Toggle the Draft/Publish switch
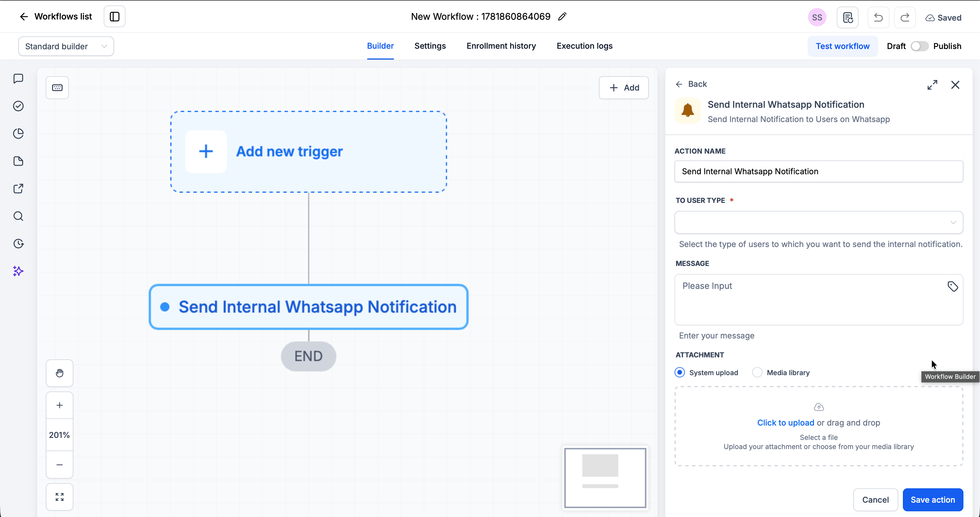This screenshot has height=517, width=980. [920, 46]
